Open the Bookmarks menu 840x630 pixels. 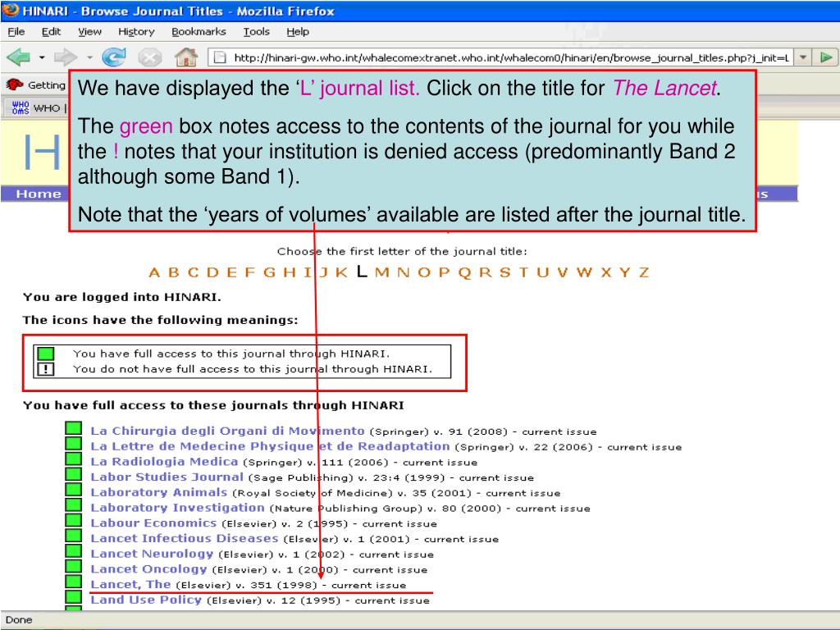[199, 32]
